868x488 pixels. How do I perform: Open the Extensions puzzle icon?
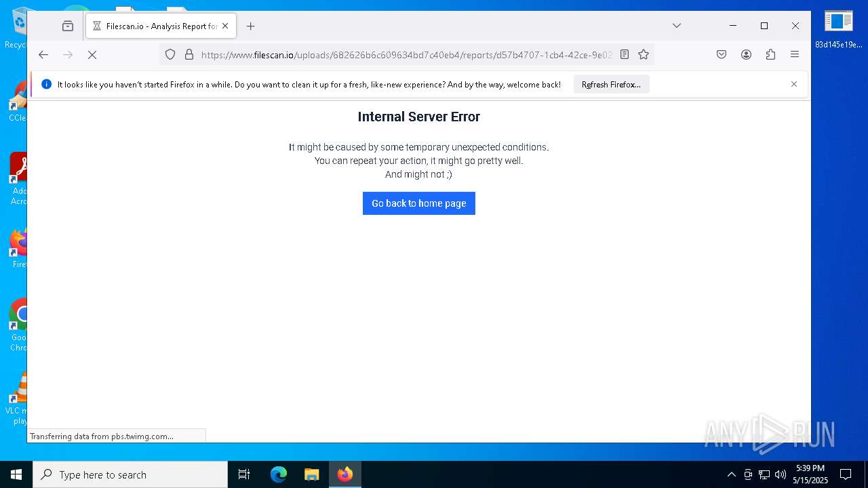(x=770, y=55)
